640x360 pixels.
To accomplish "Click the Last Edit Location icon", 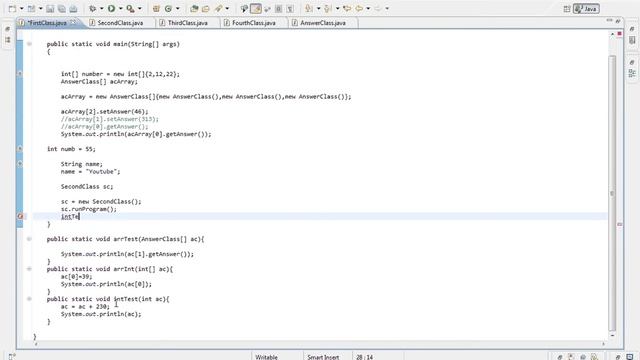I will point(347,9).
